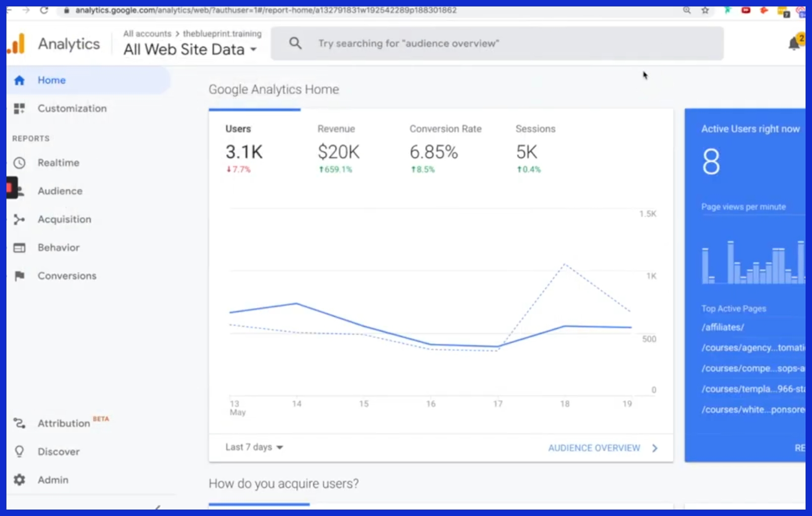Click the red YouTube extension icon
The height and width of the screenshot is (516, 812).
pos(746,10)
